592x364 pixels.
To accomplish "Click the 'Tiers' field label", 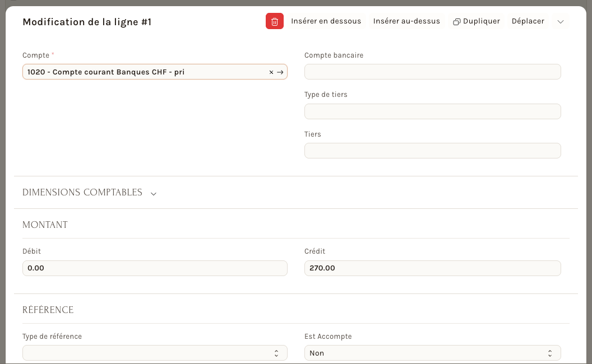I will 313,134.
